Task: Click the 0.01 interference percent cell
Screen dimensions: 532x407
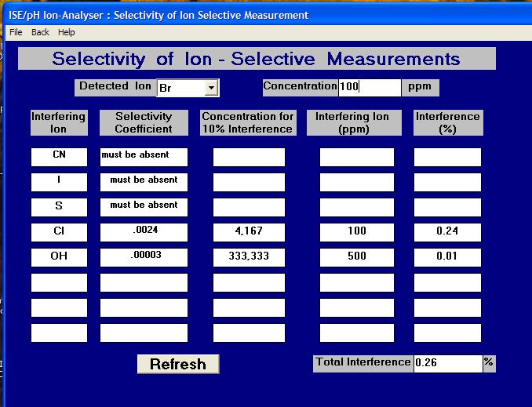Action: pos(447,257)
